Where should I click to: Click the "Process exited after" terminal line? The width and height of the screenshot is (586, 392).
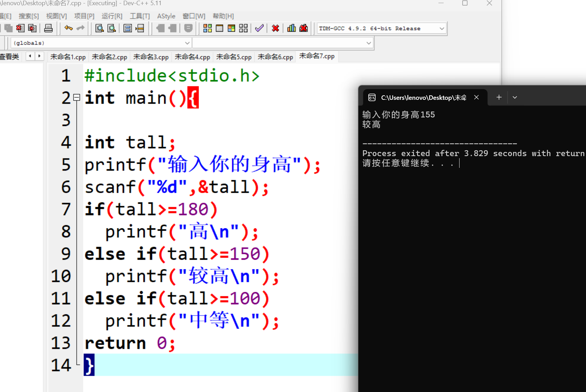tap(474, 153)
